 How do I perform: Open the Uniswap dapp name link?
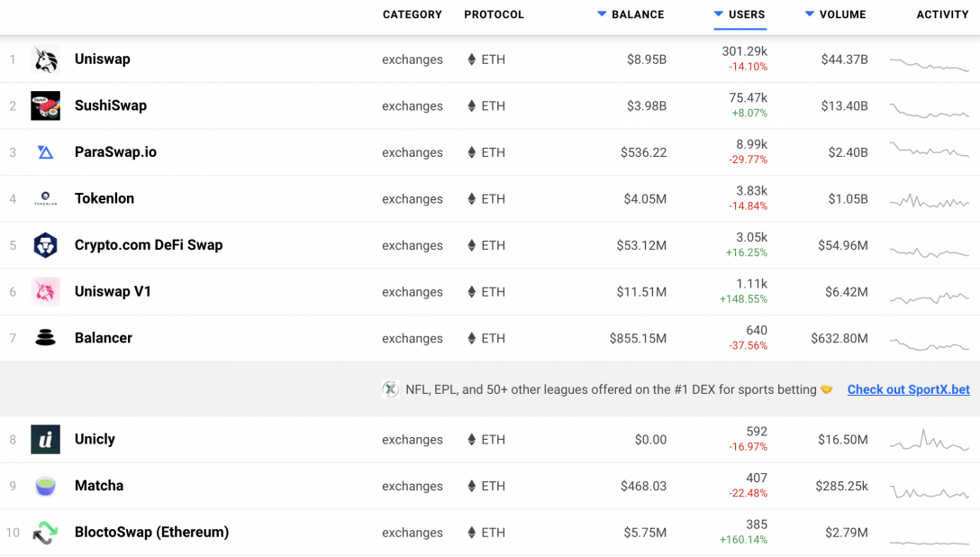[x=103, y=59]
